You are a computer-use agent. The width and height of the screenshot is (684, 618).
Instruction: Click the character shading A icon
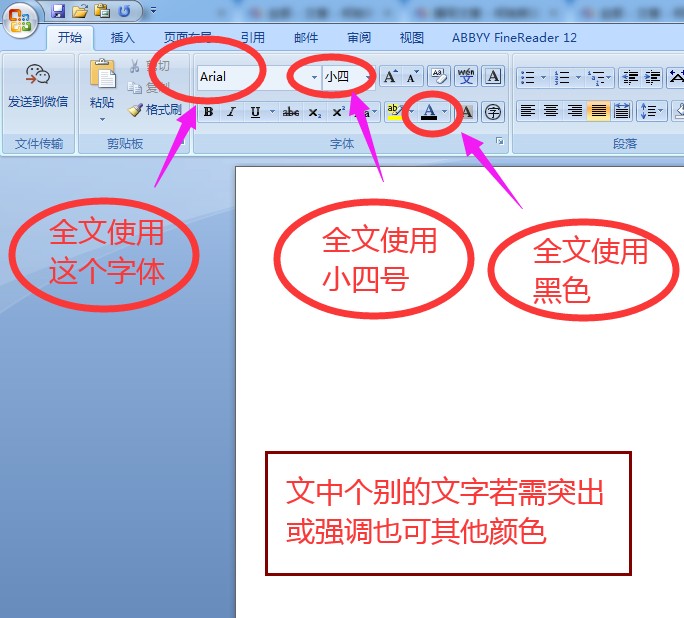coord(467,113)
